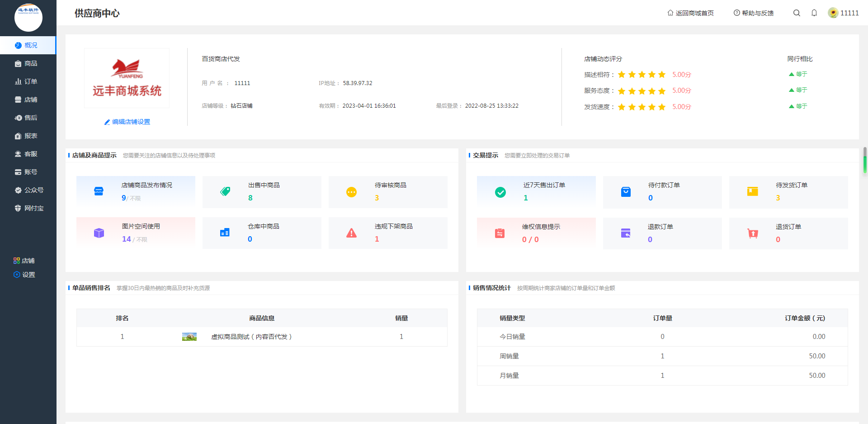Click validity date 2023-04-01 16:36:01

pos(369,106)
